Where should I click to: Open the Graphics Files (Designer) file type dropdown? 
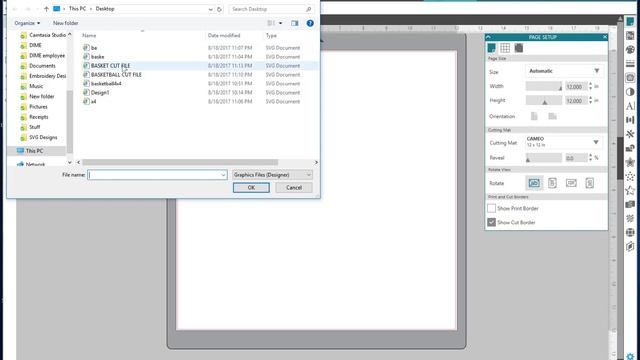tap(272, 175)
